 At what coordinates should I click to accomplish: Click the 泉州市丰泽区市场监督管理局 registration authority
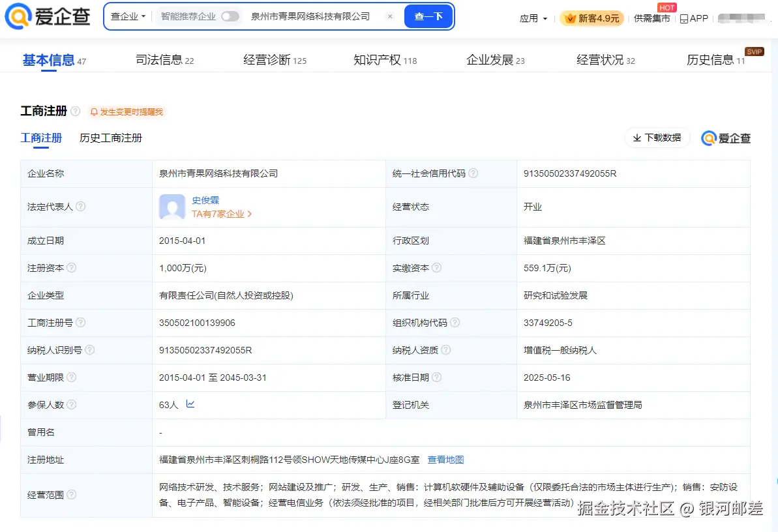point(582,405)
